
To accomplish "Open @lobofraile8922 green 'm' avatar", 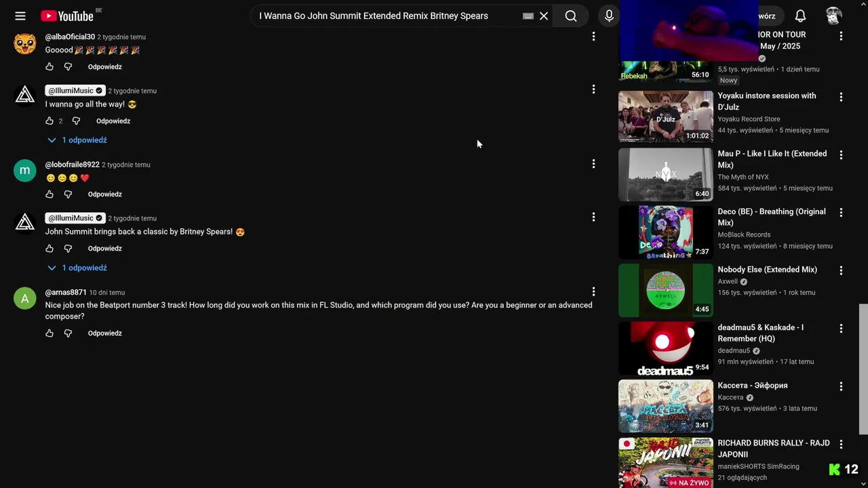I will point(25,171).
